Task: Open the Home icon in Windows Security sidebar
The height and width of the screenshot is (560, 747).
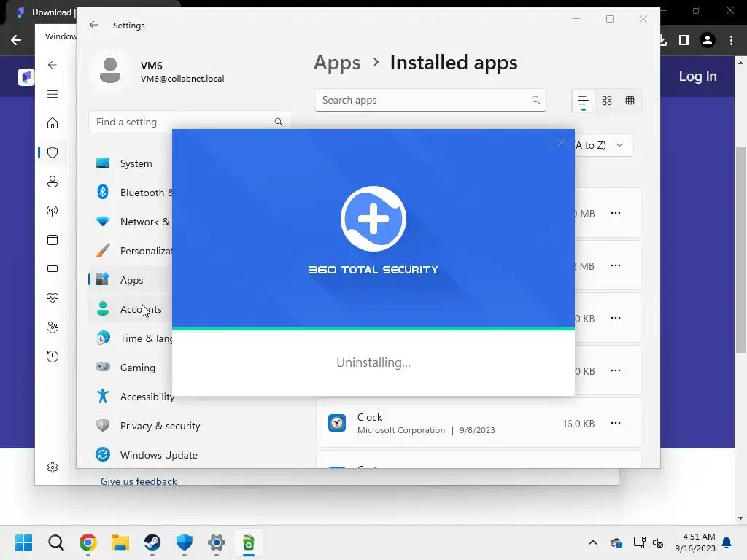Action: pyautogui.click(x=53, y=123)
